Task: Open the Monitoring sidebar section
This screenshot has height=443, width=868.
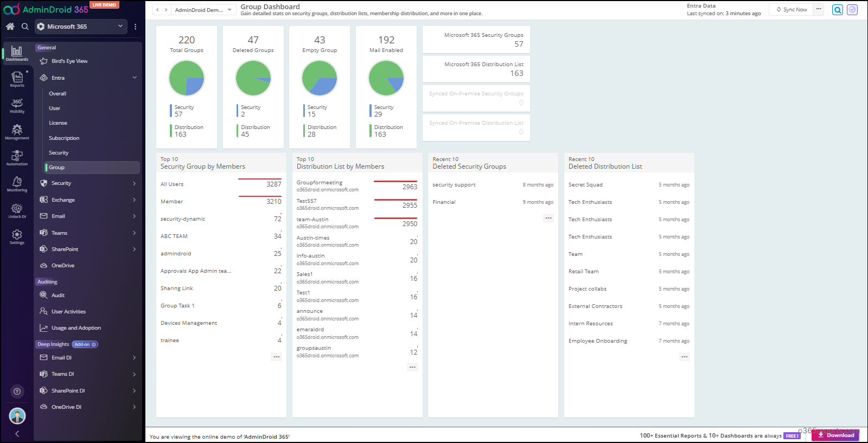Action: (x=17, y=184)
